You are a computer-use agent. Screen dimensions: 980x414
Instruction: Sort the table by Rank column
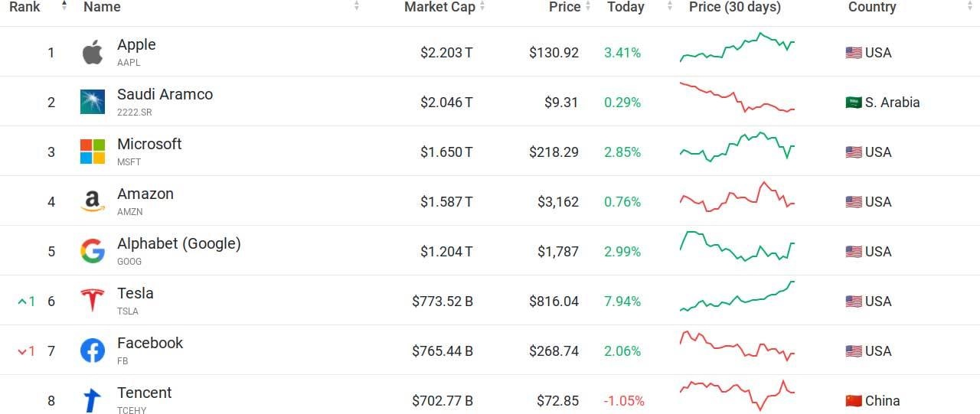25,7
